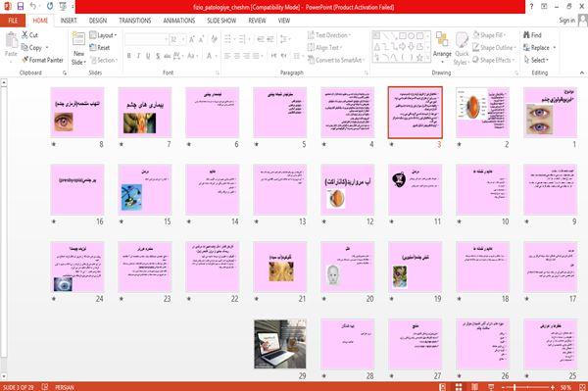Click the Reset slide button
588x391 pixels.
(x=100, y=48)
